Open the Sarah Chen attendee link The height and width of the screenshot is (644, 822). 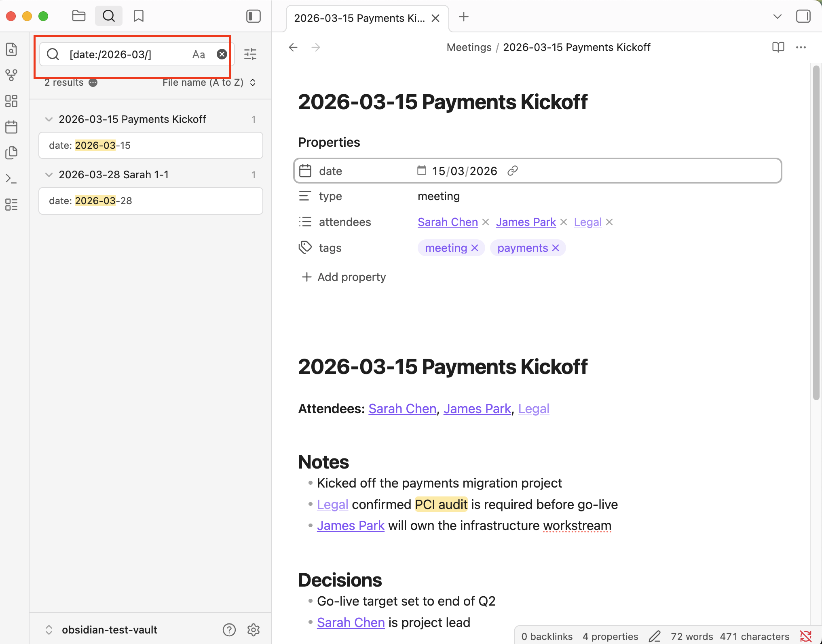point(447,222)
